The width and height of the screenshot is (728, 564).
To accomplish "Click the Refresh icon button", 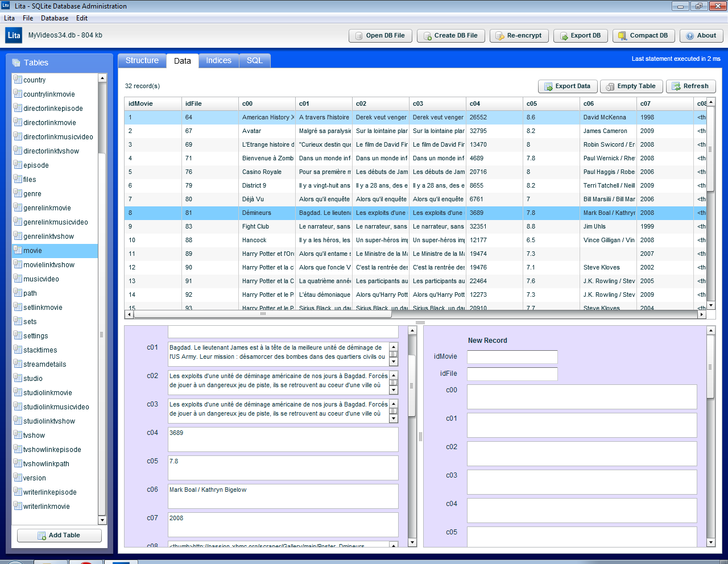I will pos(676,86).
